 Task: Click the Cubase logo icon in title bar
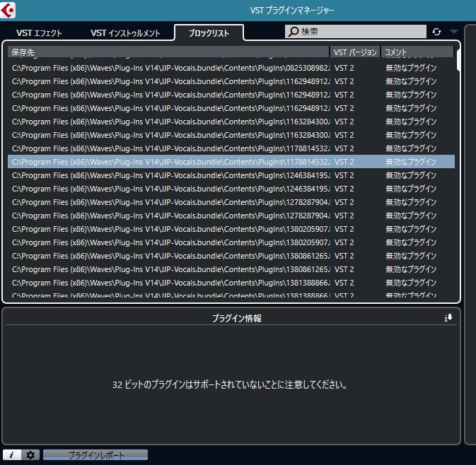click(8, 10)
